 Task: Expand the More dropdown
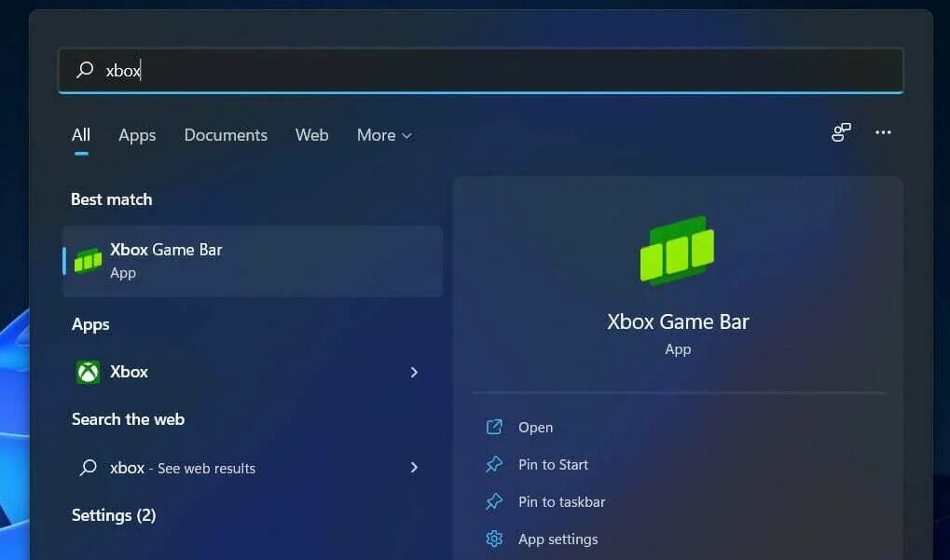coord(384,135)
